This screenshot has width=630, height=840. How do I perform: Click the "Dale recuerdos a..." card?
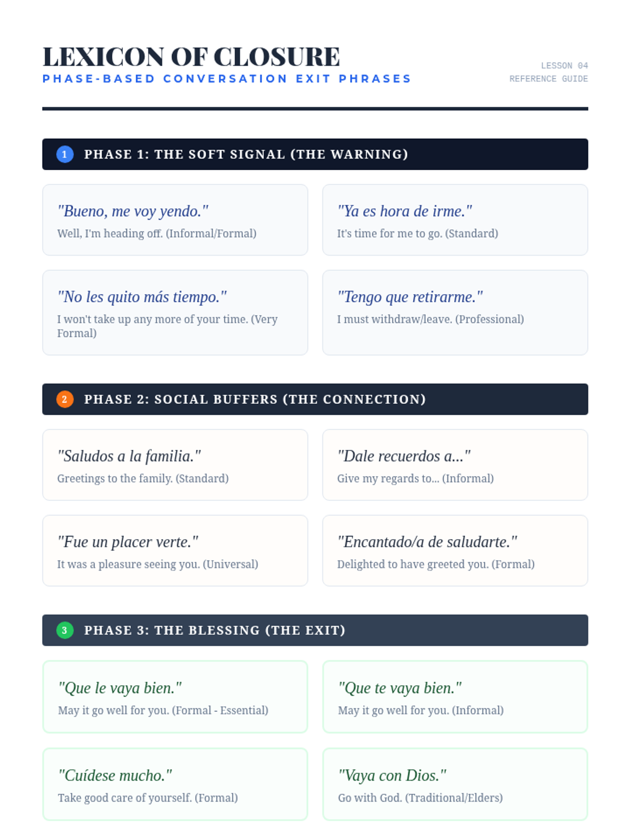click(x=455, y=465)
